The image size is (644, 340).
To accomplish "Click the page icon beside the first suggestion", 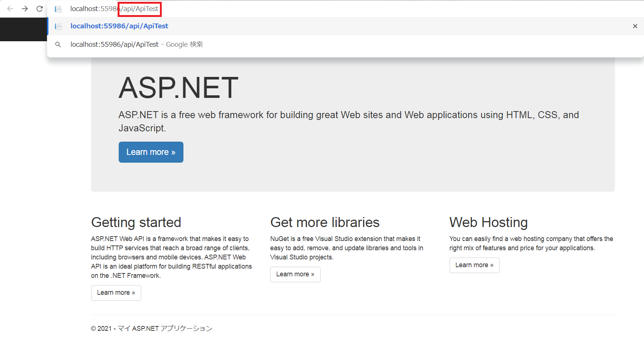I will [58, 26].
